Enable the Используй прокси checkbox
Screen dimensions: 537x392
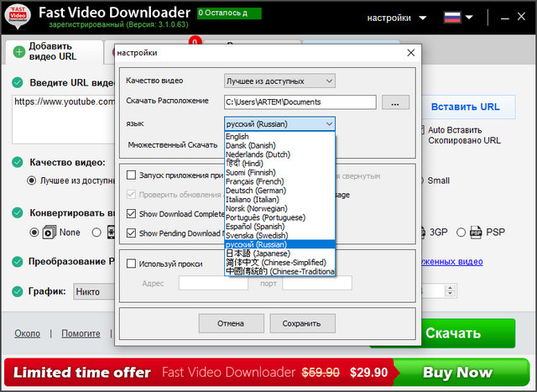coord(132,264)
